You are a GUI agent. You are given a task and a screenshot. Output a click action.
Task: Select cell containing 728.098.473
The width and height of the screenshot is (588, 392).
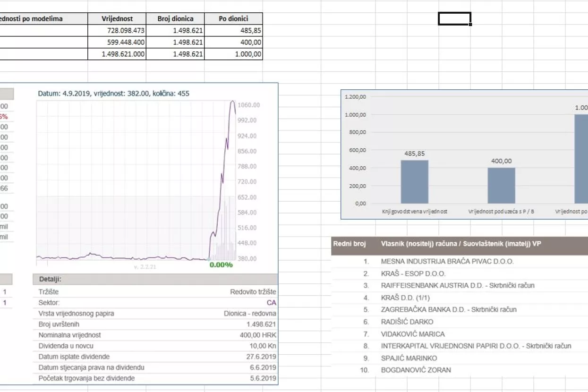(117, 31)
